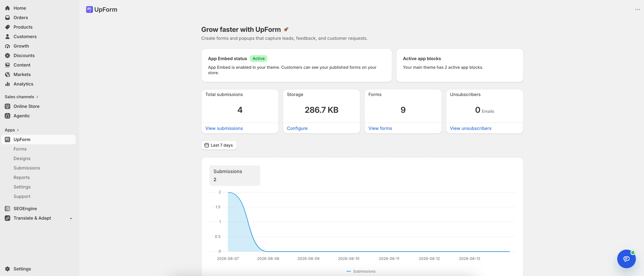
Task: Click the View submissions link
Action: click(224, 128)
